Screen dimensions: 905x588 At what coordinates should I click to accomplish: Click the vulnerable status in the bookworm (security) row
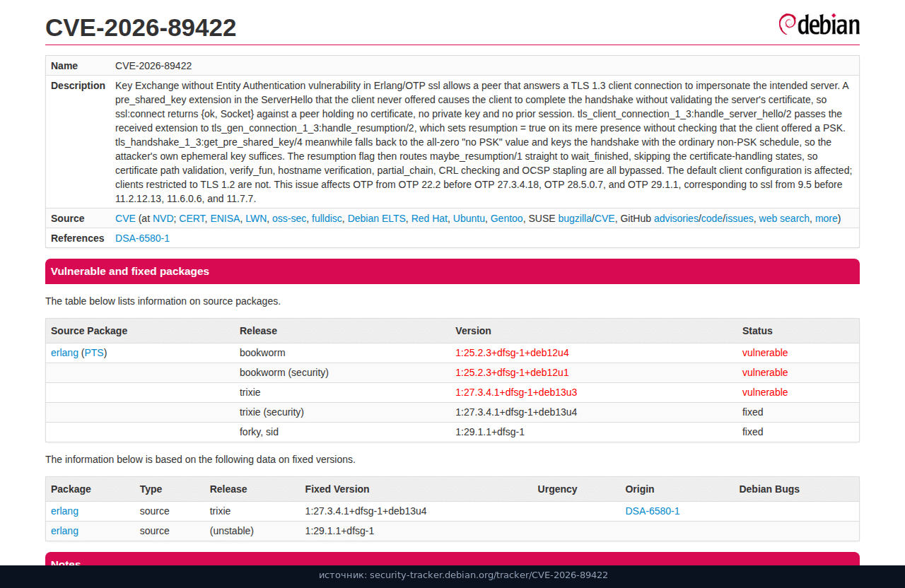pyautogui.click(x=765, y=372)
